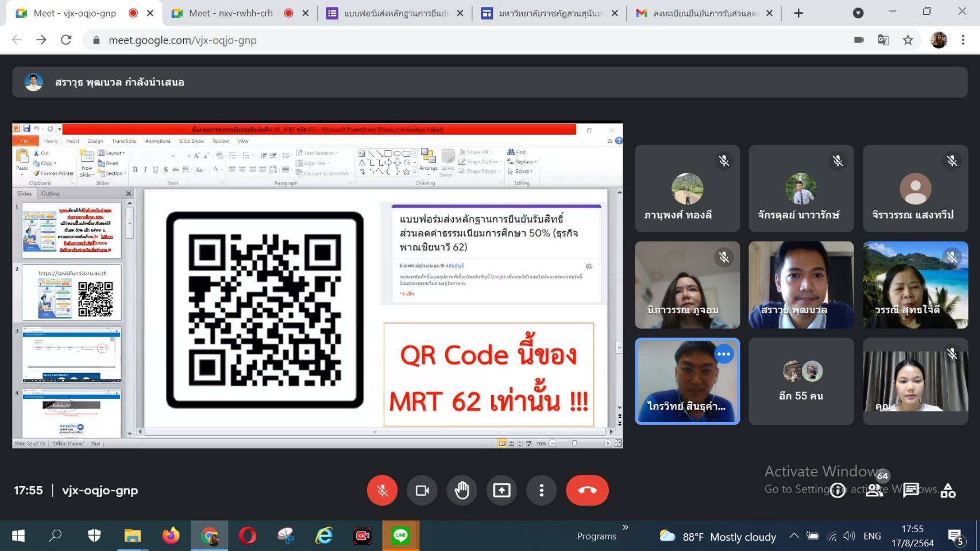Image resolution: width=980 pixels, height=551 pixels.
Task: Expand the Programs toolbar chevron
Action: [x=625, y=527]
